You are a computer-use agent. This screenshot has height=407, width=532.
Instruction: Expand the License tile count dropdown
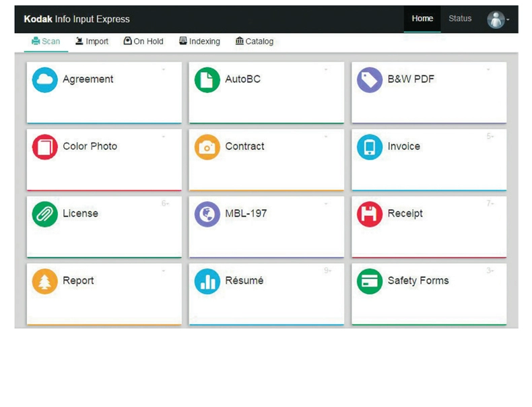[x=165, y=203]
